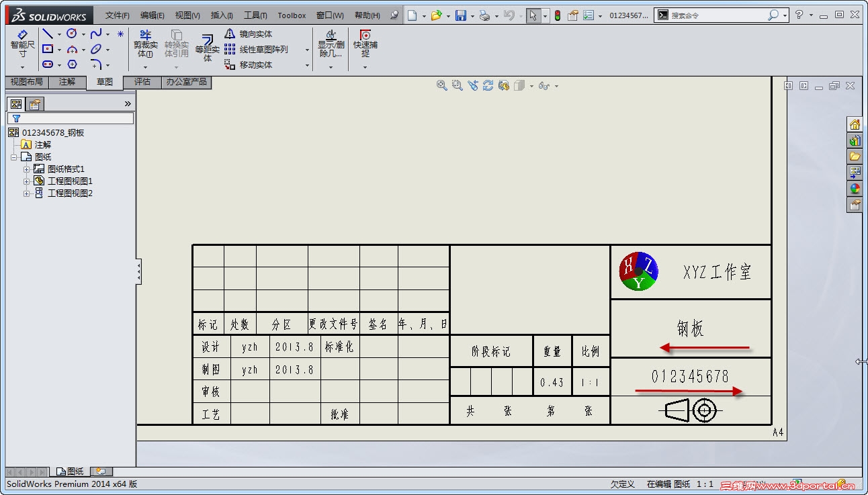868x495 pixels.
Task: Toggle the menu bar pushpin
Action: point(394,15)
